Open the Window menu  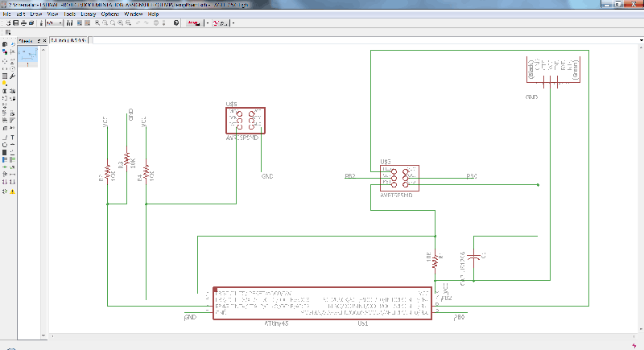click(134, 14)
